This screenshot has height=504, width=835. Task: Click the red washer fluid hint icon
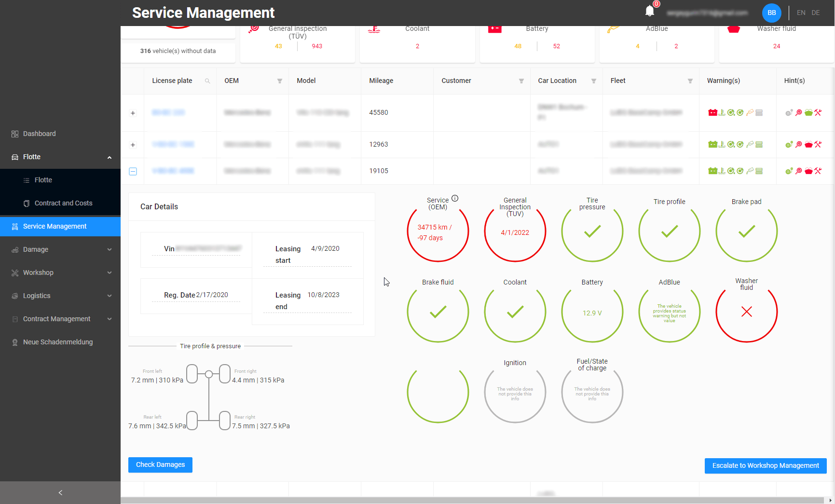808,144
